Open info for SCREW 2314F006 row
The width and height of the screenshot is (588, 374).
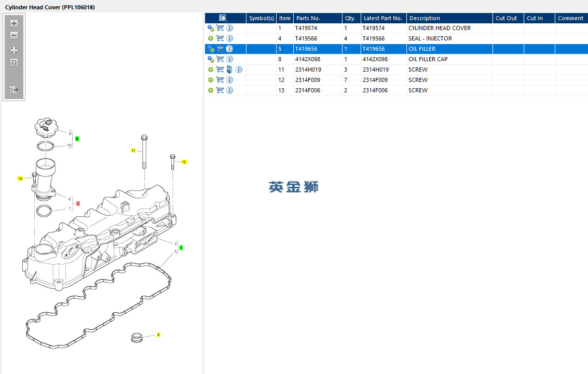(x=229, y=90)
